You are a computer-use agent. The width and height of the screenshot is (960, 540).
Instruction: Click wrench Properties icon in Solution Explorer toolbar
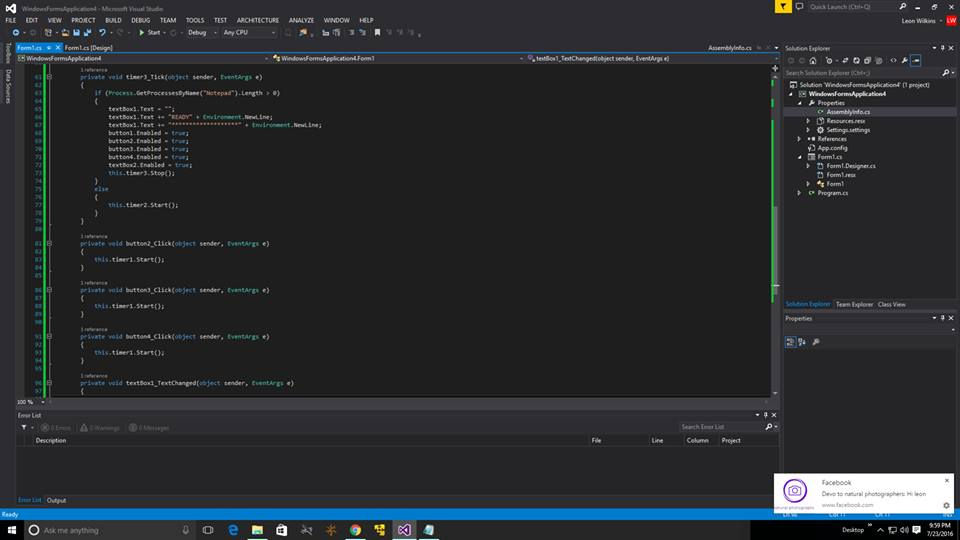point(904,61)
